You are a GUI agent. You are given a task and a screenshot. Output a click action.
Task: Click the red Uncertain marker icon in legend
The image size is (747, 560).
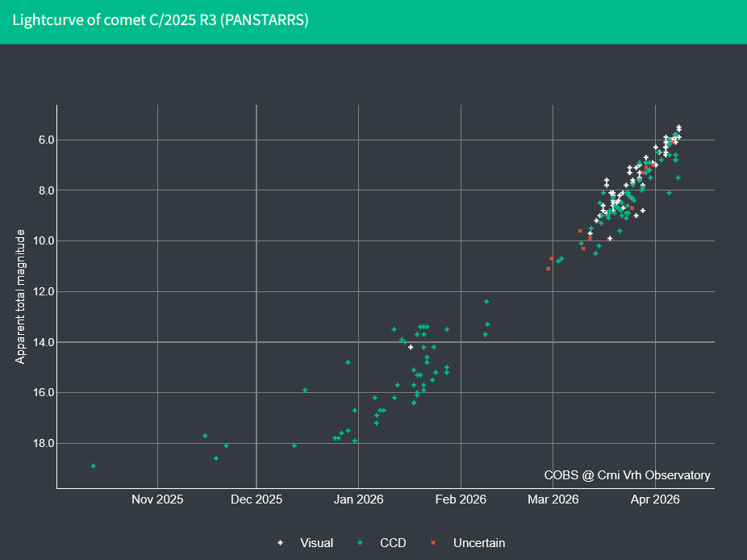(x=433, y=543)
